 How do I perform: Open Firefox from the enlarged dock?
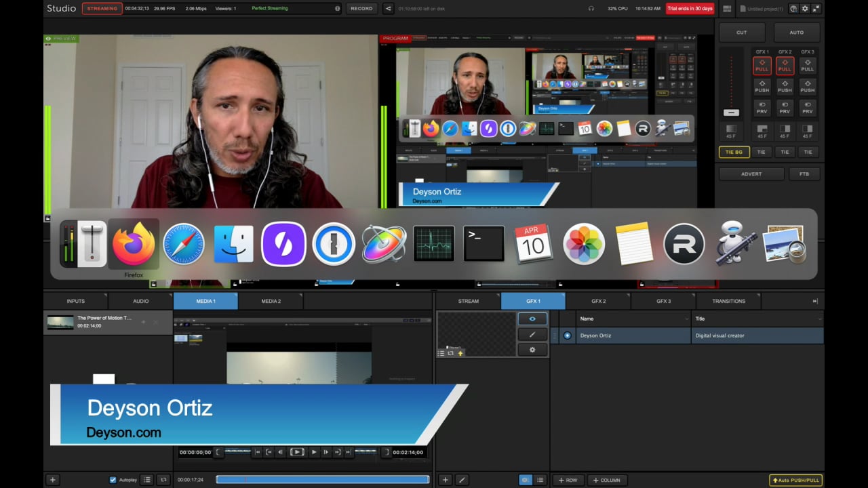point(134,244)
